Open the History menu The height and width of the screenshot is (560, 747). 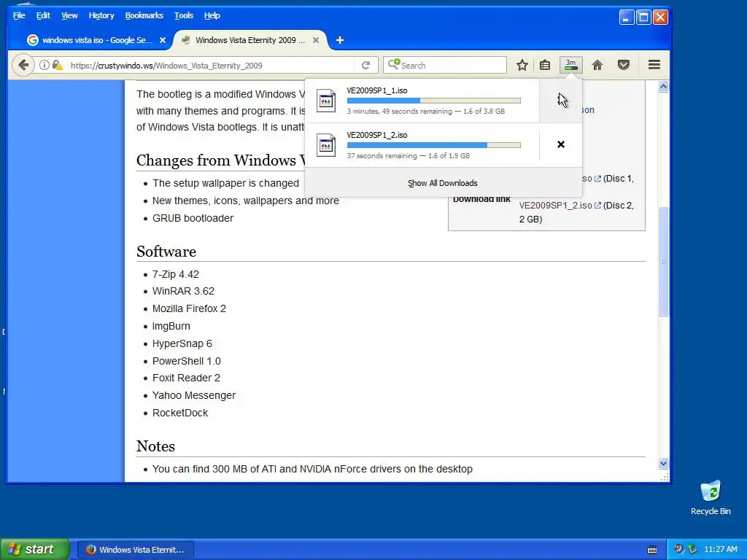[101, 16]
